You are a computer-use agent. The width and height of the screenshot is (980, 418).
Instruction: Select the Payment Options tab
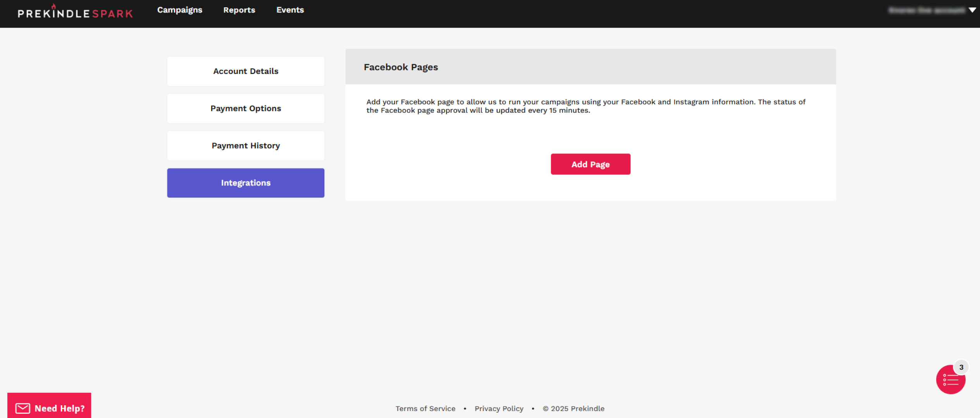(246, 108)
